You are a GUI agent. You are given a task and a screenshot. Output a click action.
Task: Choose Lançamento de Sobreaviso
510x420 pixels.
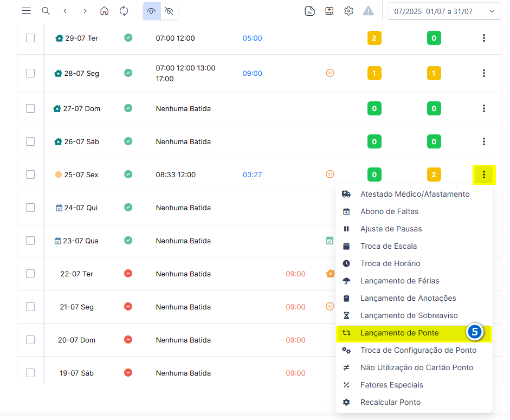pyautogui.click(x=414, y=315)
